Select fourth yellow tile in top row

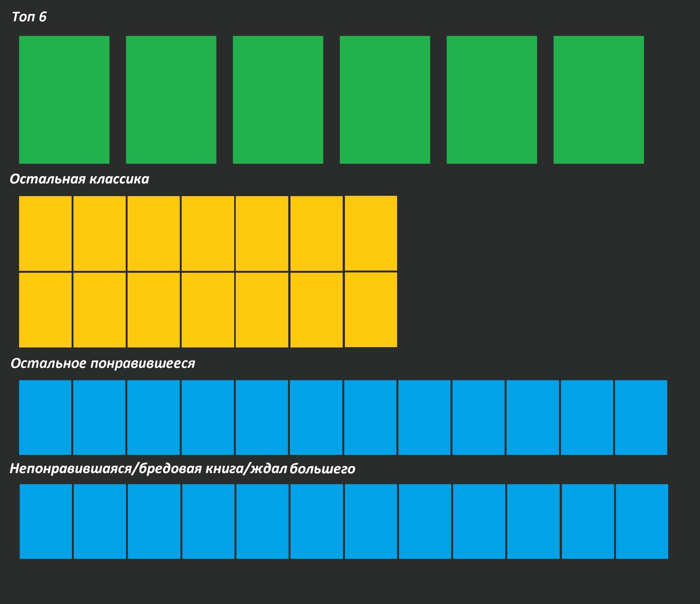(x=208, y=233)
